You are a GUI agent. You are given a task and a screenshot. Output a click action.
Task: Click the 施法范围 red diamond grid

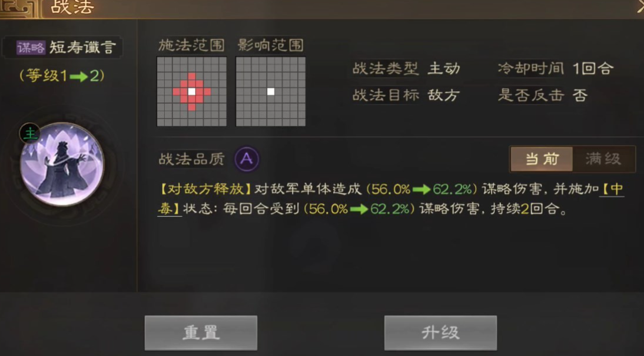(192, 92)
